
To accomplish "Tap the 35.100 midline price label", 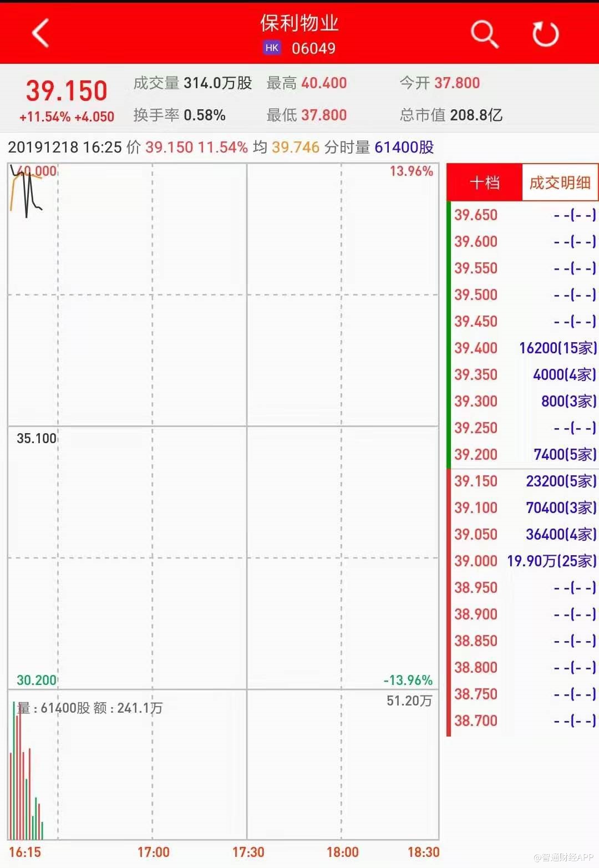I will point(37,438).
